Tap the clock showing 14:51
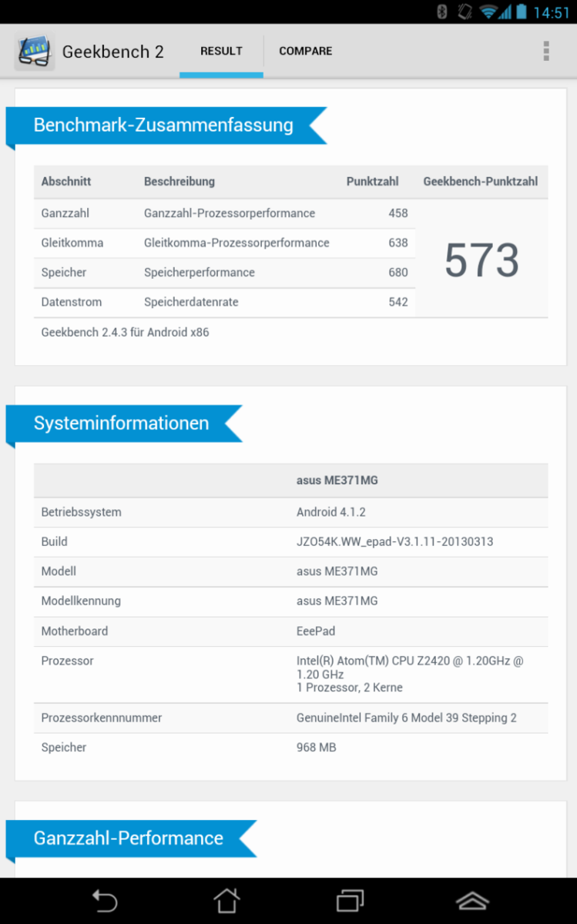Viewport: 577px width, 924px height. pyautogui.click(x=551, y=12)
